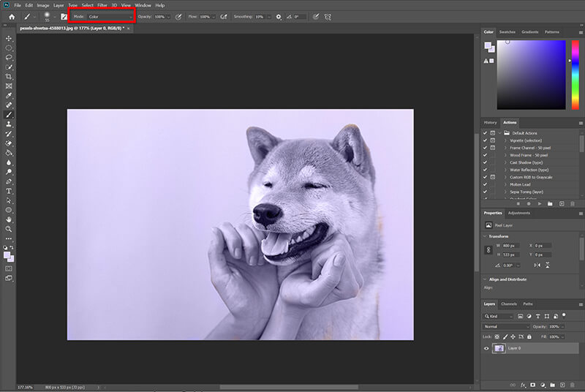Open layer blend mode Normal dropdown
Image resolution: width=585 pixels, height=392 pixels.
tap(506, 327)
